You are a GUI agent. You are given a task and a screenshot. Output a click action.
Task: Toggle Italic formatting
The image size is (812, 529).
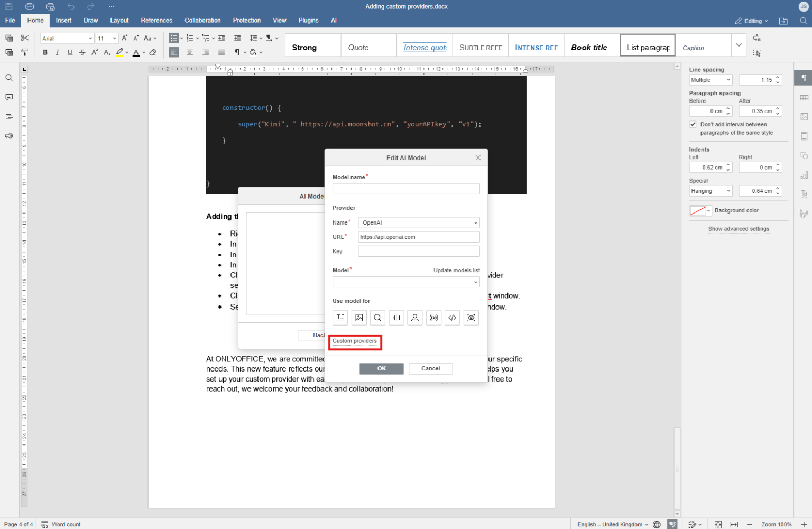point(57,52)
